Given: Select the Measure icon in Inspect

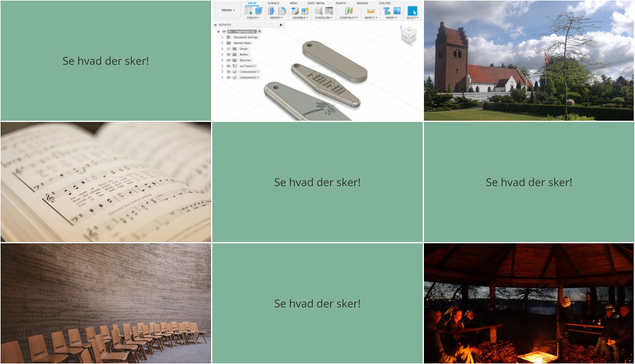Looking at the screenshot, I should coord(370,11).
